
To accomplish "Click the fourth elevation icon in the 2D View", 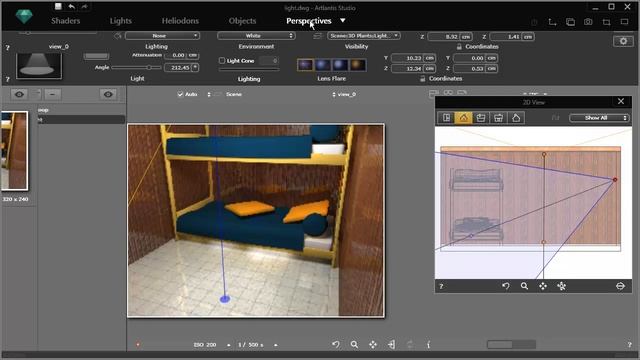I will pos(498,118).
